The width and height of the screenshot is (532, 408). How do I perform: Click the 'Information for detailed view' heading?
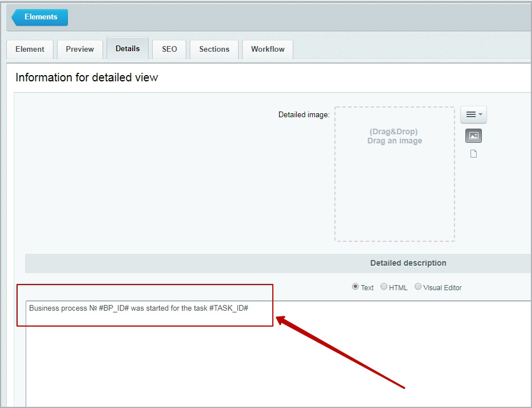tap(87, 77)
